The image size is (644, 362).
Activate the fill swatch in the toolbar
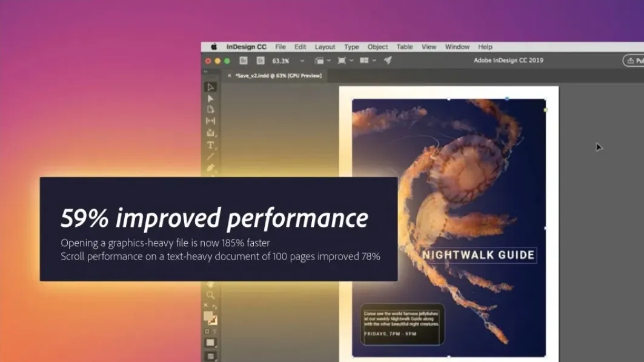coord(210,315)
